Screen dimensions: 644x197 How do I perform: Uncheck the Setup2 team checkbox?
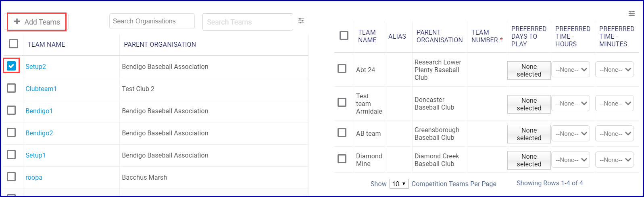pos(11,66)
